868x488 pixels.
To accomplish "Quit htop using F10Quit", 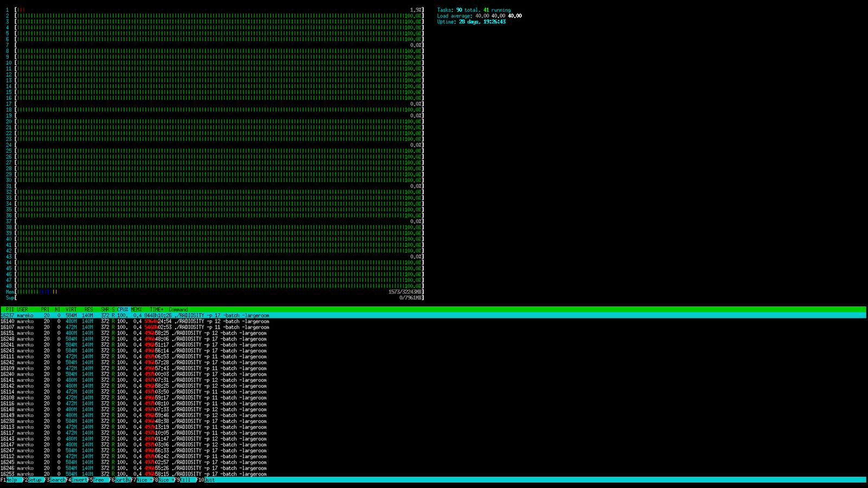I will pyautogui.click(x=205, y=480).
